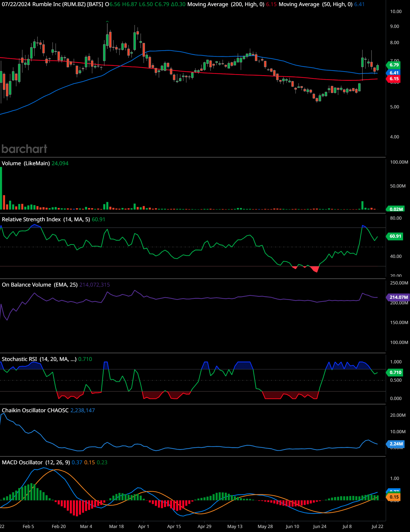
Task: Click the Relative Strength Index panel label
Action: point(46,219)
